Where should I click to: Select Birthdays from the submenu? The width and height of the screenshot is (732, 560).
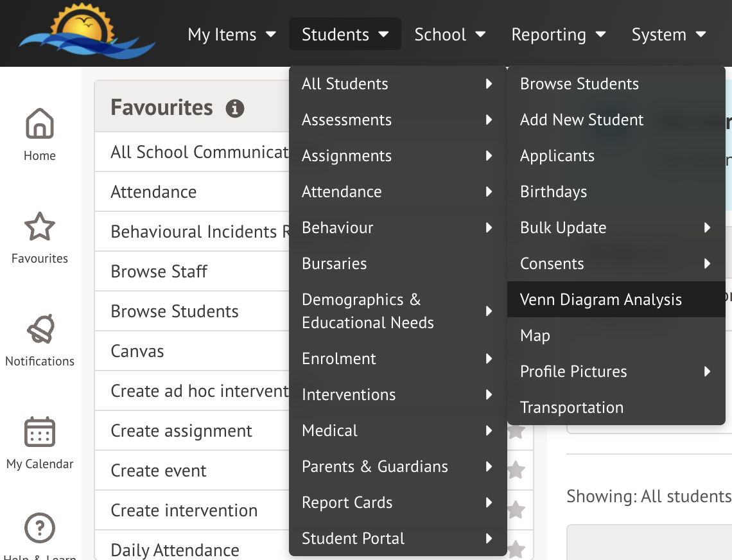(553, 191)
